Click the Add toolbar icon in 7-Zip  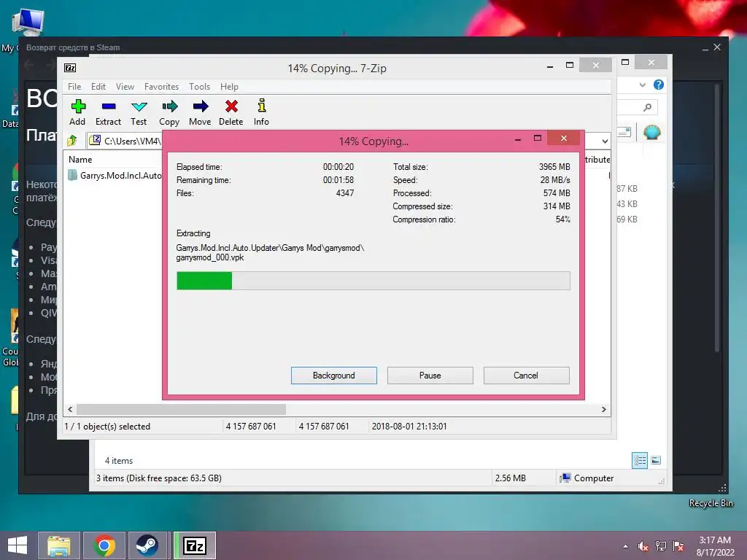pos(77,112)
